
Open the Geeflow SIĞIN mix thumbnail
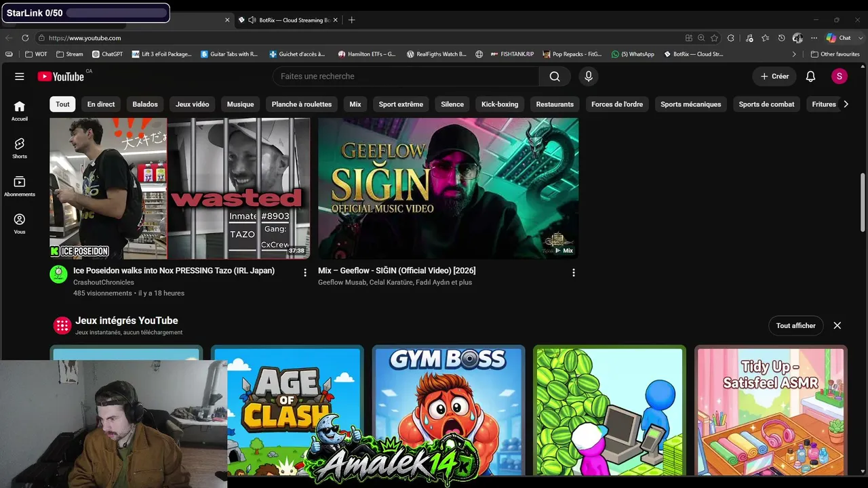(448, 188)
